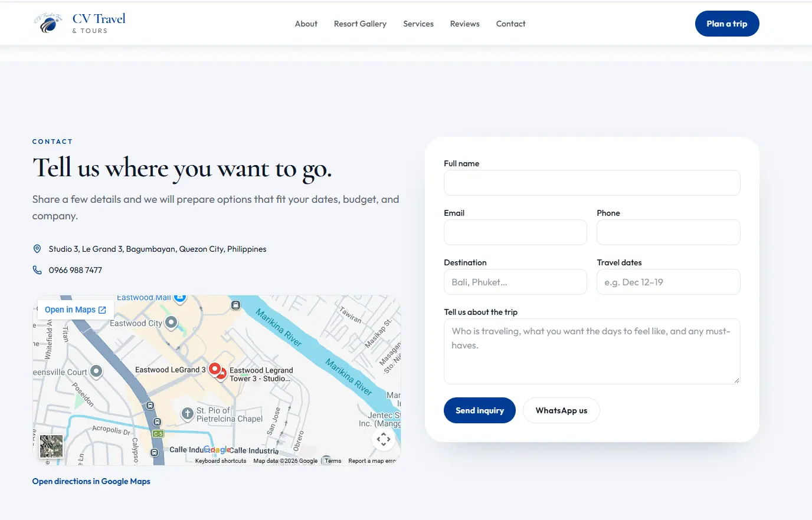Open the About section from navigation
812x520 pixels.
point(306,24)
